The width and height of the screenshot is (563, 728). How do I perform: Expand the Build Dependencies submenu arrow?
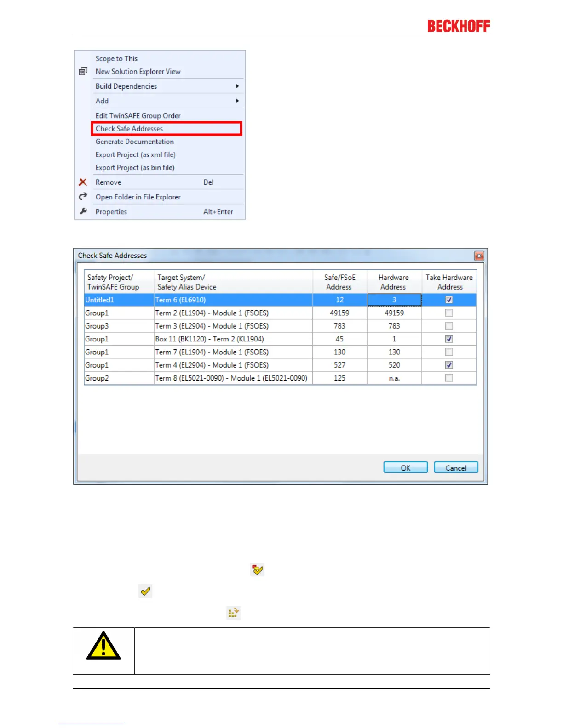click(x=237, y=86)
